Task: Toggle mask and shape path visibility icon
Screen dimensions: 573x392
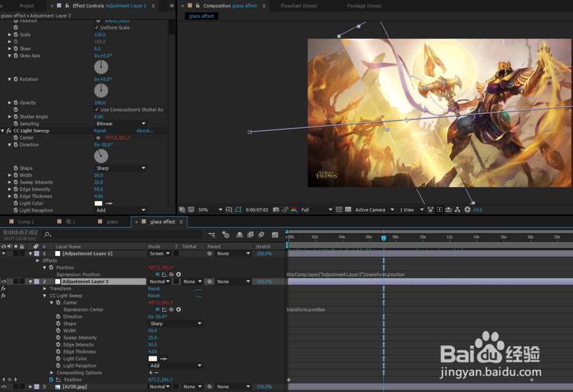Action: [238, 210]
